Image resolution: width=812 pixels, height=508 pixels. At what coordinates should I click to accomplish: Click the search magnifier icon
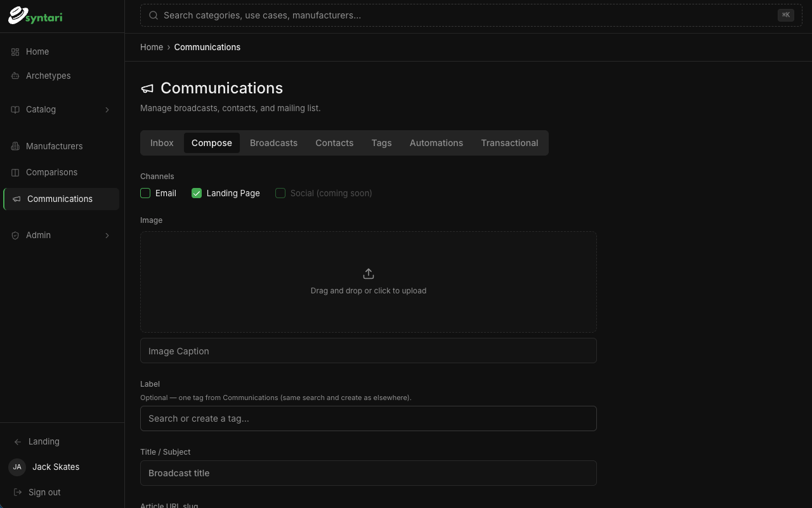click(x=154, y=15)
